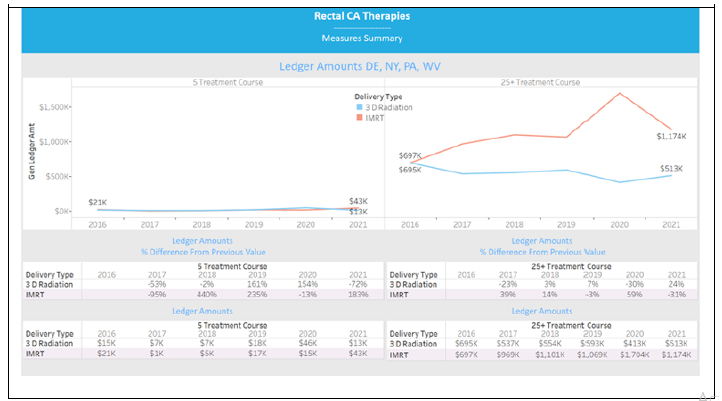Select the '-30%' cell
722x401 pixels.
[635, 284]
